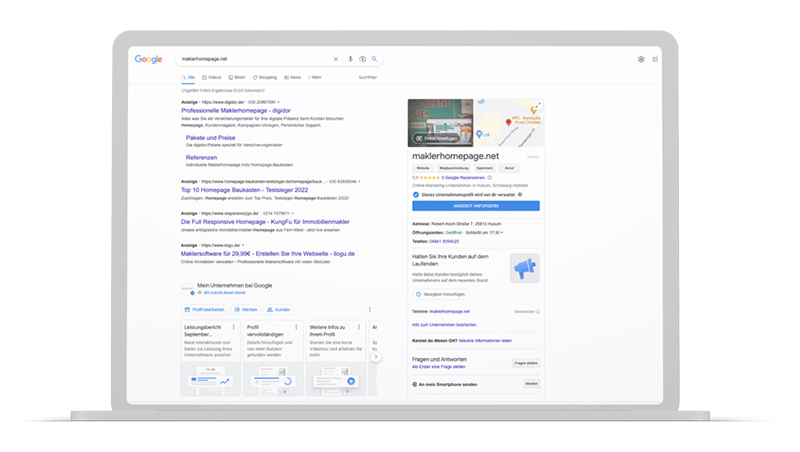Click the Profil bearbeiten button
This screenshot has height=452, width=800.
(x=205, y=310)
